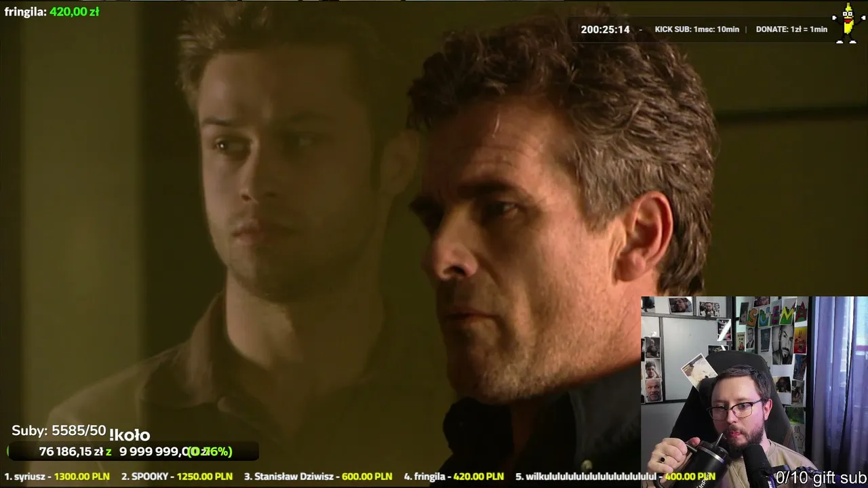Click the fourth-place 'fringila - 420.00 PLN' entry
This screenshot has width=868, height=488.
coord(454,476)
